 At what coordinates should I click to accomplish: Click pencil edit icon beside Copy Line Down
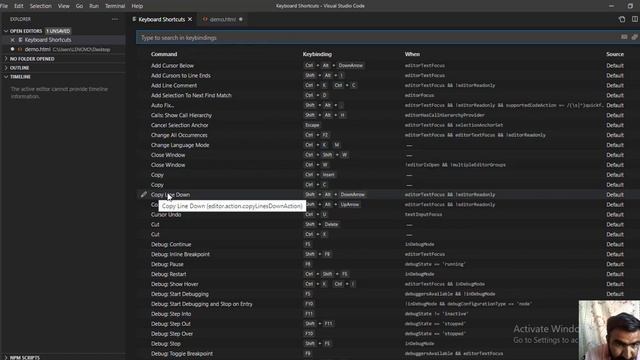144,195
